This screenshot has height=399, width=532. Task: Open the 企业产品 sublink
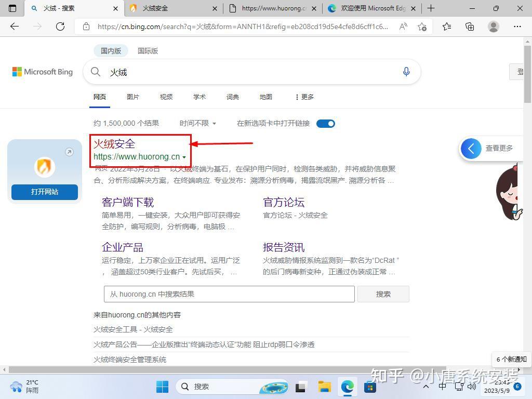pos(123,247)
